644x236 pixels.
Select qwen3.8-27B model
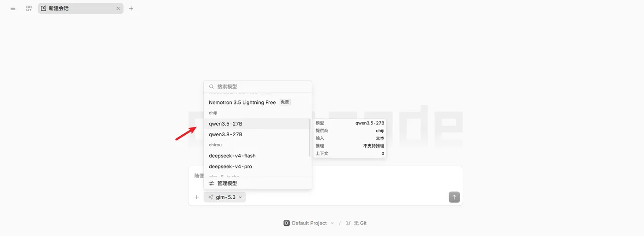tap(256, 134)
